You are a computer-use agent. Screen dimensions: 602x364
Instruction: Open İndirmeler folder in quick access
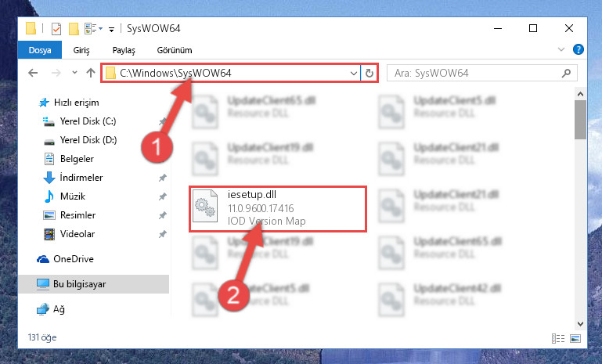[81, 178]
